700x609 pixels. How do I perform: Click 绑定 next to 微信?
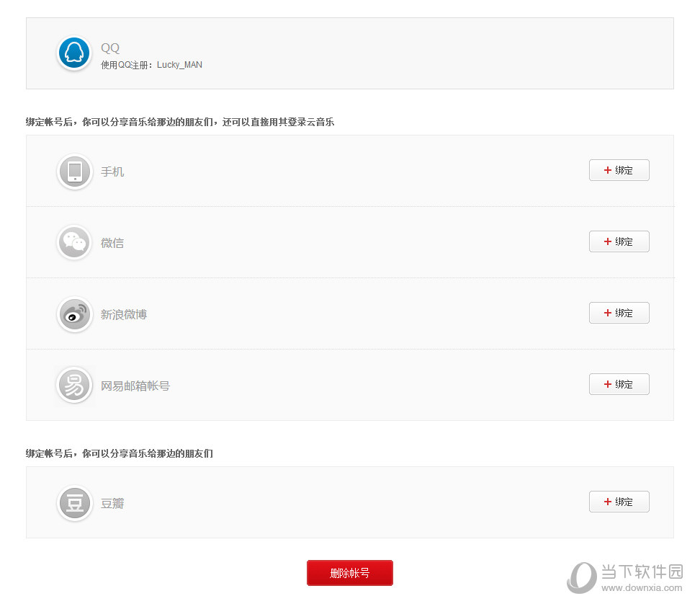(619, 241)
